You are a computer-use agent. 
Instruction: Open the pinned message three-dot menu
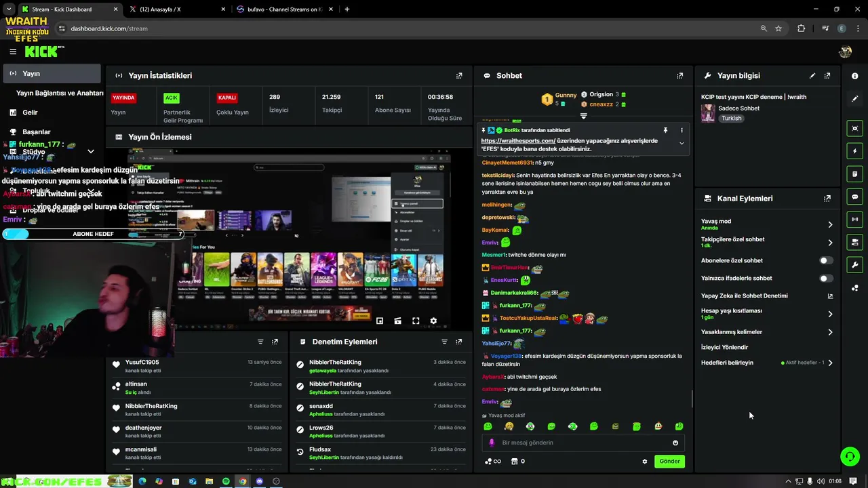point(682,130)
